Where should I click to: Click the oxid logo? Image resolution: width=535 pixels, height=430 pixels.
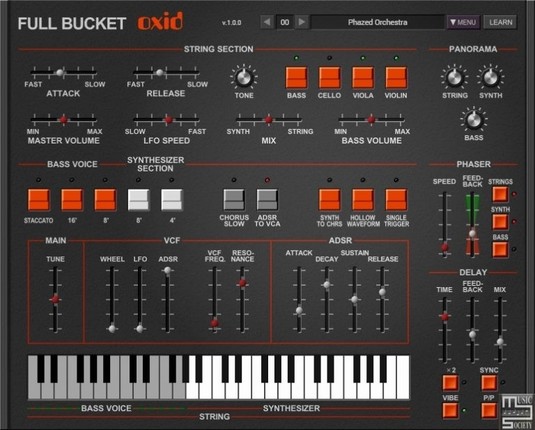click(160, 22)
